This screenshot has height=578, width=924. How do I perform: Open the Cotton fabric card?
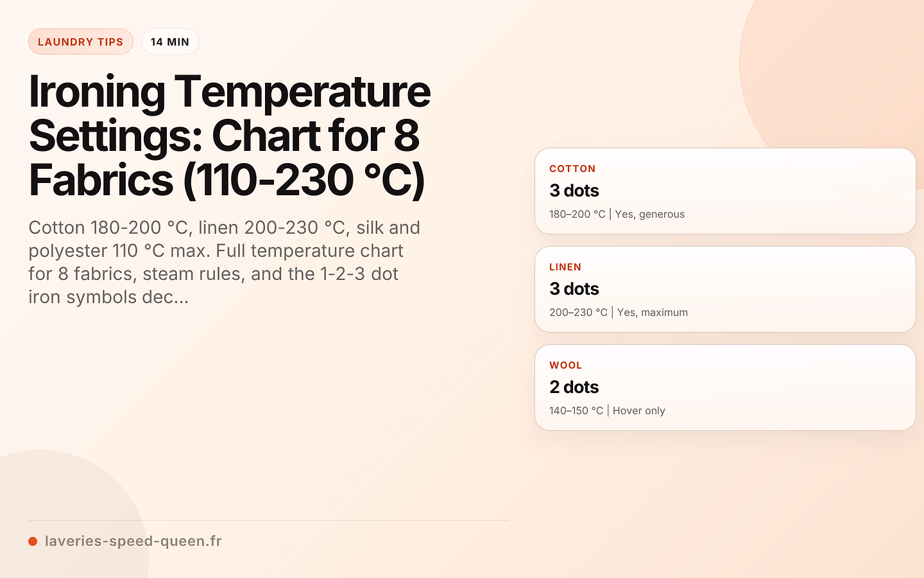click(725, 191)
